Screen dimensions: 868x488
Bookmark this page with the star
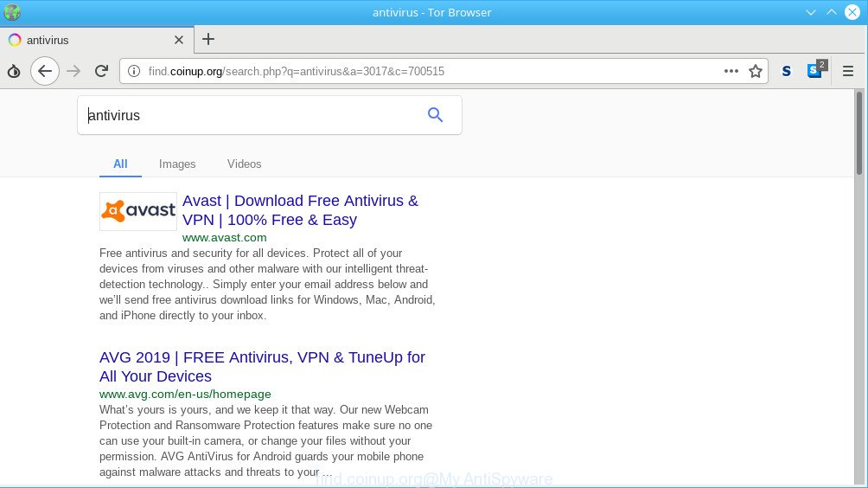(756, 71)
